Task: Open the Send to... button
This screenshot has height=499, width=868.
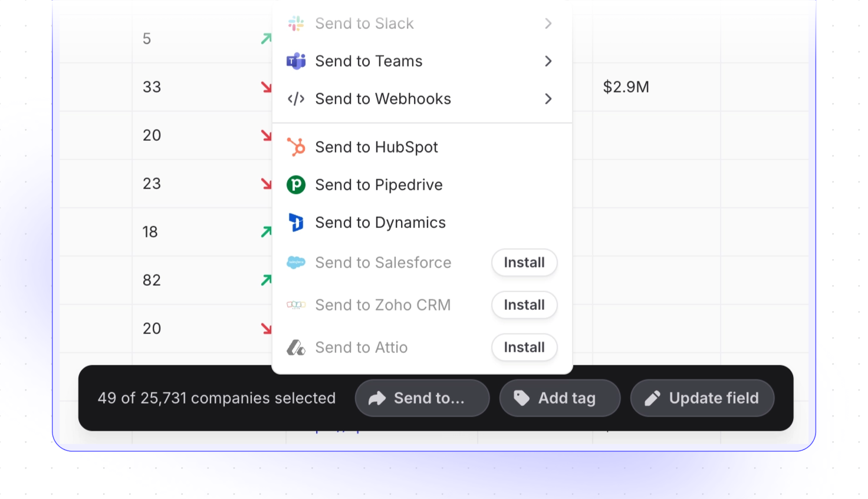Action: (x=422, y=398)
